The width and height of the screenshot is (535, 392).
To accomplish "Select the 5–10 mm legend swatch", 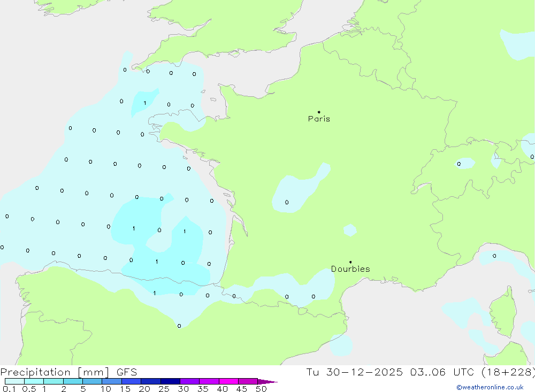I will click(93, 381).
